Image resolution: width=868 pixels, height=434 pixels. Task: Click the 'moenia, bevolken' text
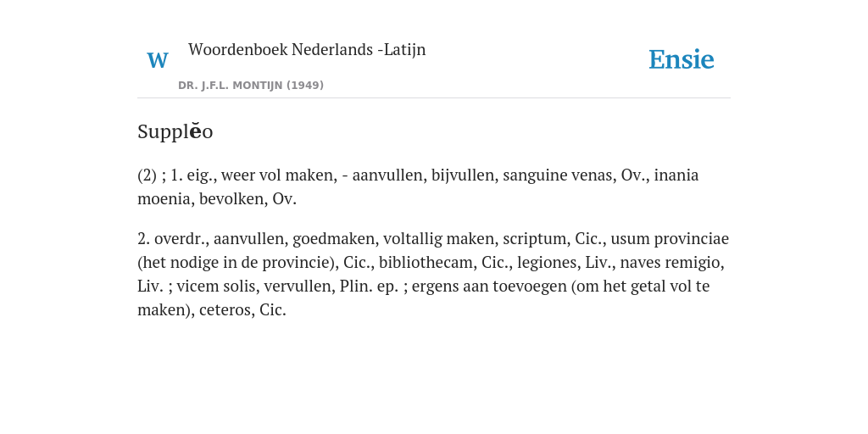click(x=200, y=199)
